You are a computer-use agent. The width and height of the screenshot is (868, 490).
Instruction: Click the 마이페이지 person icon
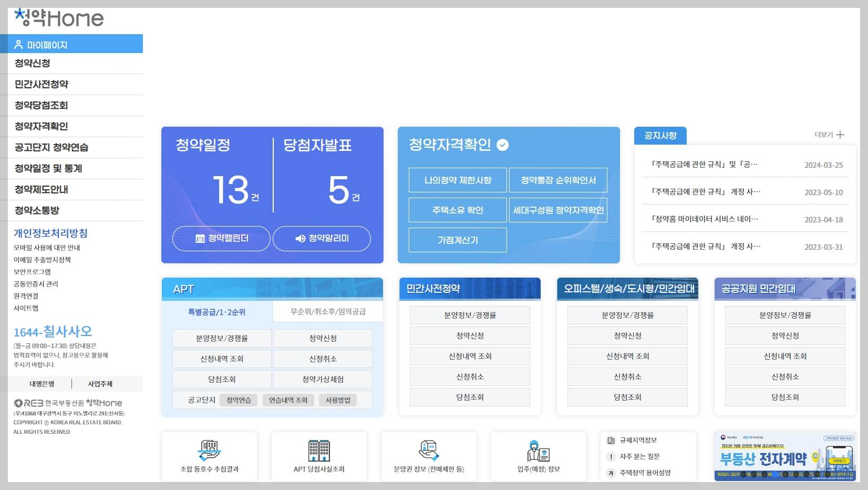click(19, 45)
